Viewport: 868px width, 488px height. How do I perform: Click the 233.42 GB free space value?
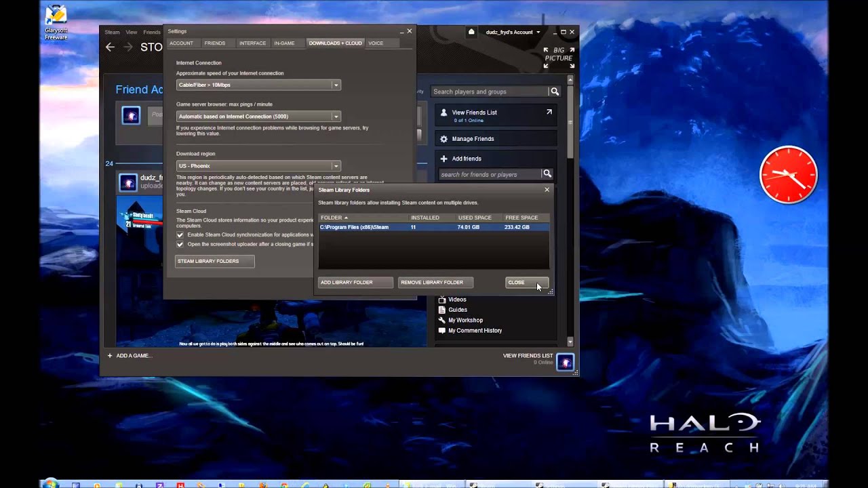(517, 227)
